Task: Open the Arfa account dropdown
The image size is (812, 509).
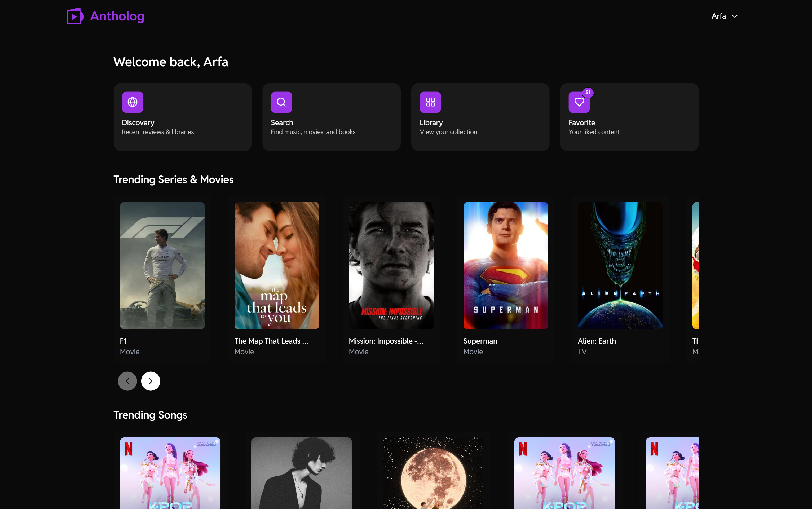Action: [x=725, y=16]
